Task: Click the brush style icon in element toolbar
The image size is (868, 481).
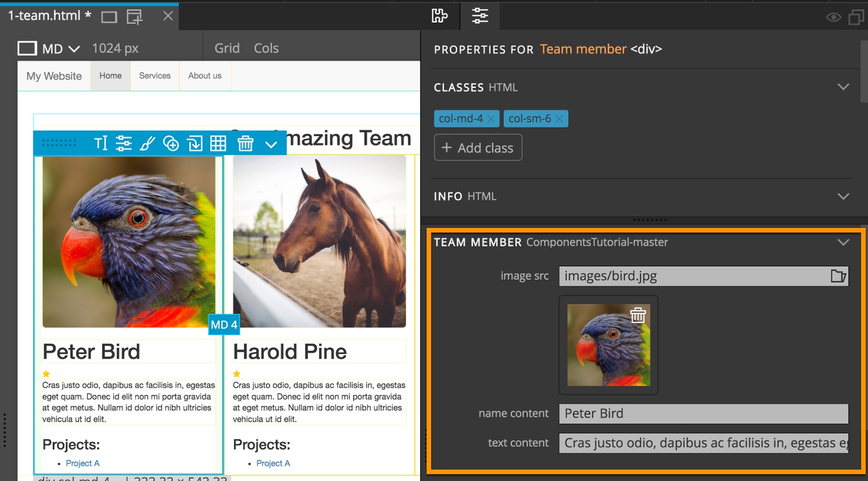Action: (x=147, y=143)
